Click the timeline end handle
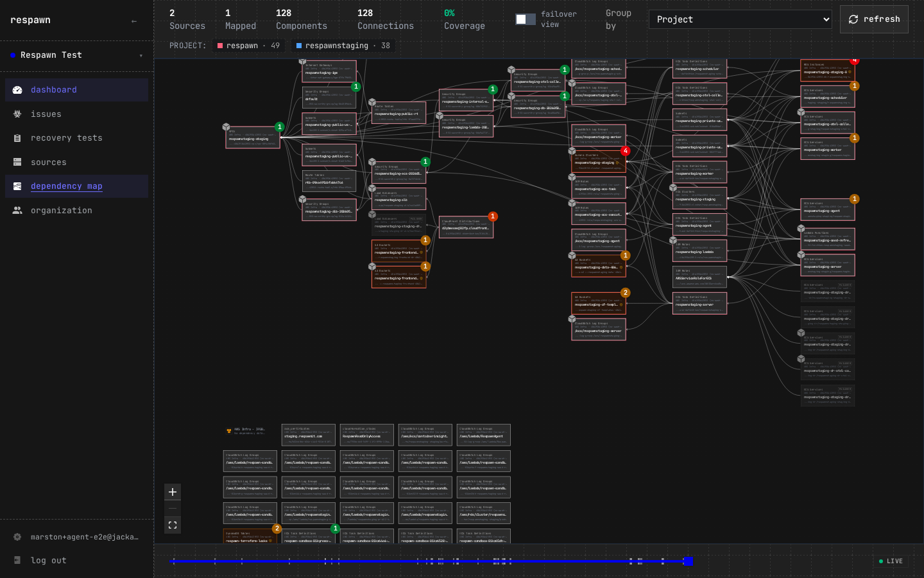This screenshot has width=924, height=578. tap(688, 561)
